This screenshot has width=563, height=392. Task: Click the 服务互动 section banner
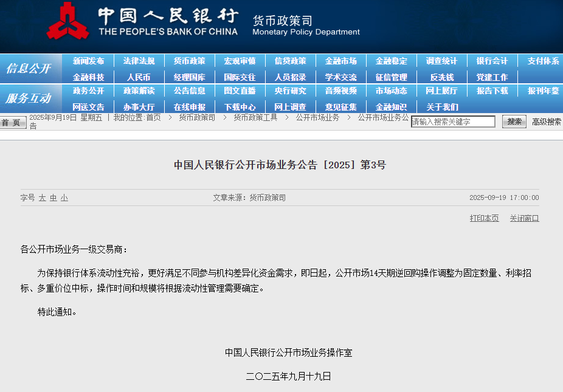[31, 98]
